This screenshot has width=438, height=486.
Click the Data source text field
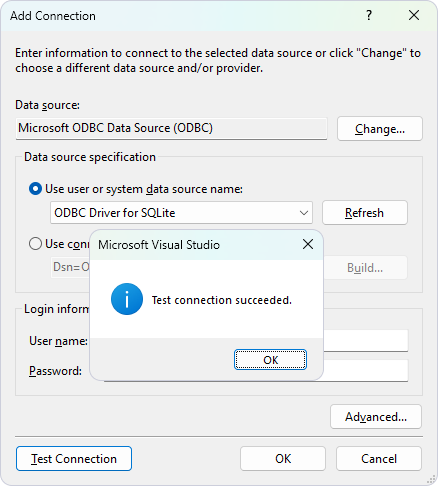[171, 128]
